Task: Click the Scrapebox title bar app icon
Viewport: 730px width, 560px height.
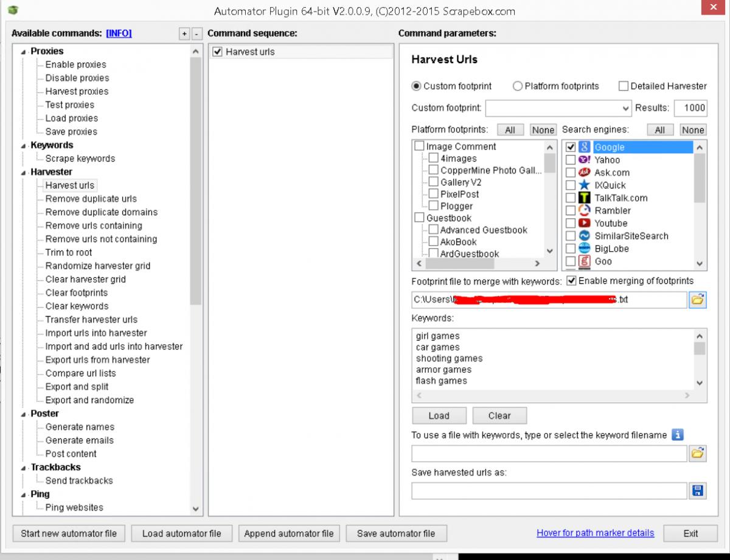Action: click(x=13, y=11)
